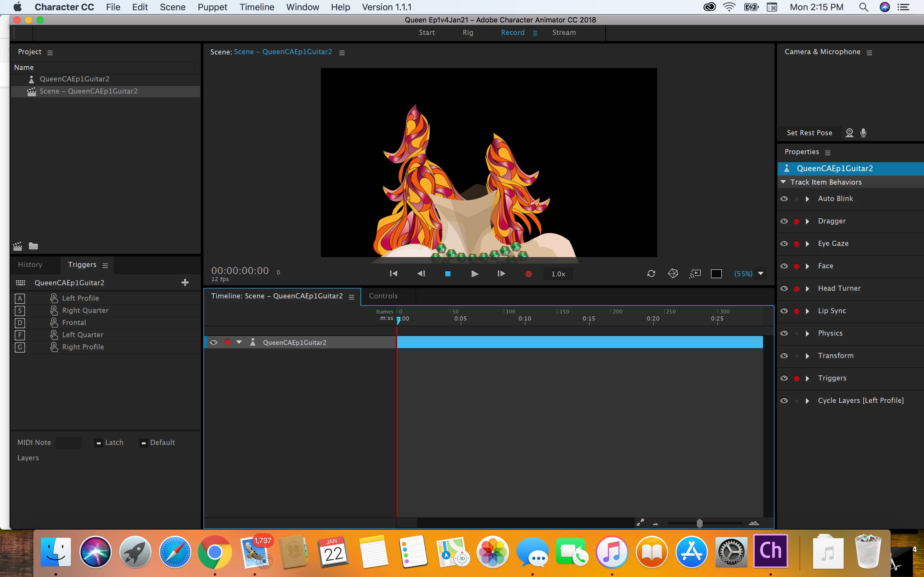Disarm the Lip Sync red record dot
Image resolution: width=924 pixels, height=577 pixels.
coord(797,311)
